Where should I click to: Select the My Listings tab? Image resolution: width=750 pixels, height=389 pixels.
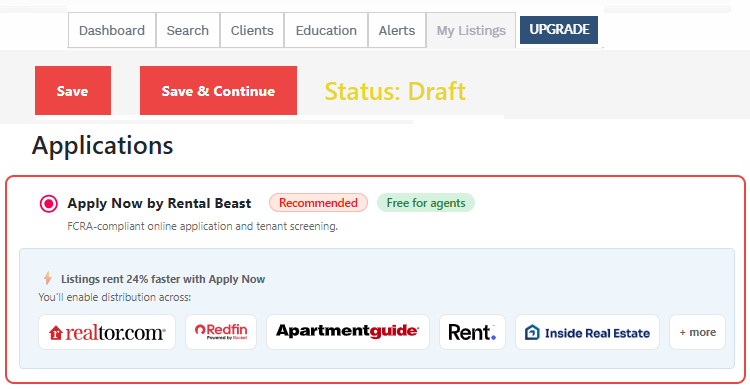click(471, 30)
